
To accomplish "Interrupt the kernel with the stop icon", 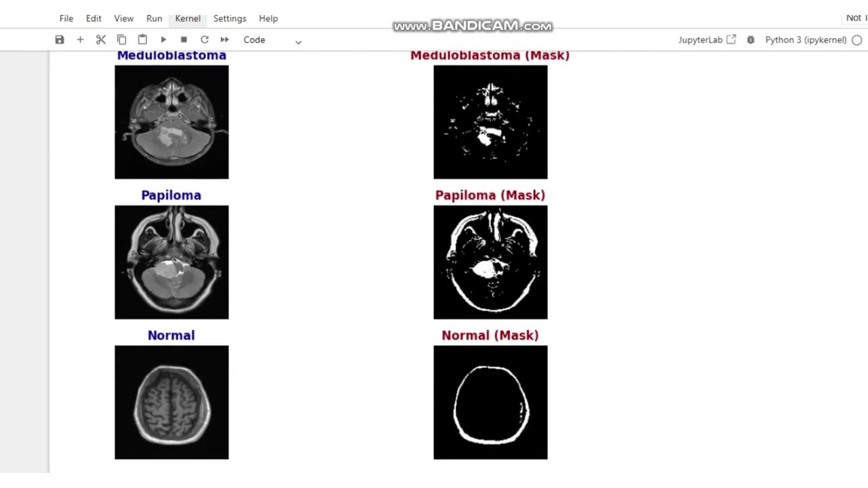I will [x=184, y=40].
